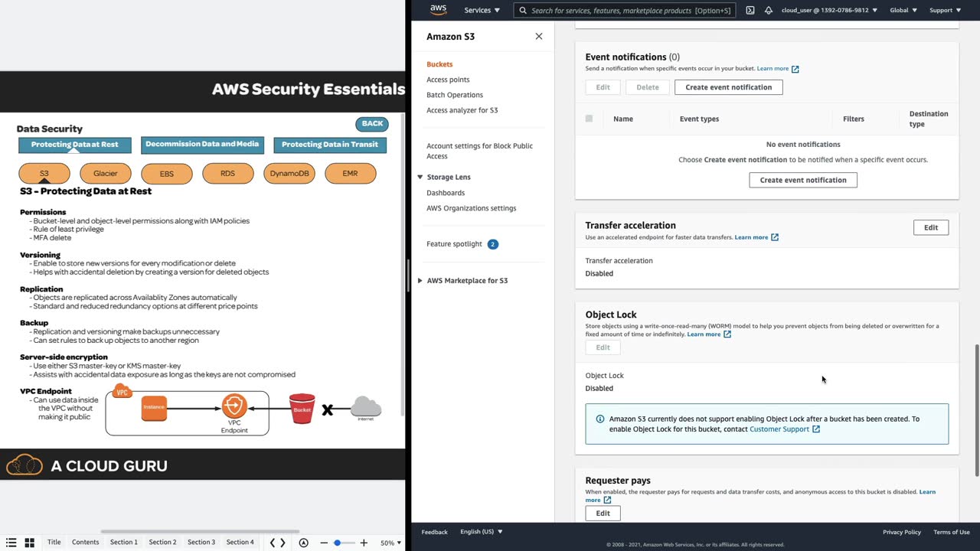The height and width of the screenshot is (551, 980).
Task: Open the notifications bell
Action: (x=769, y=10)
